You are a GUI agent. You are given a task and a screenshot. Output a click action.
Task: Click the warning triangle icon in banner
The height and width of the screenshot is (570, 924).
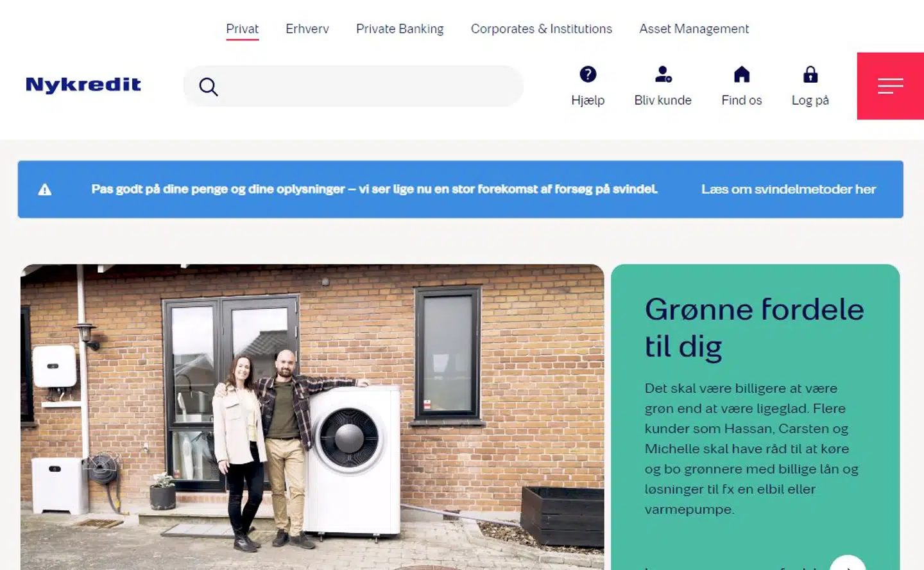[45, 189]
